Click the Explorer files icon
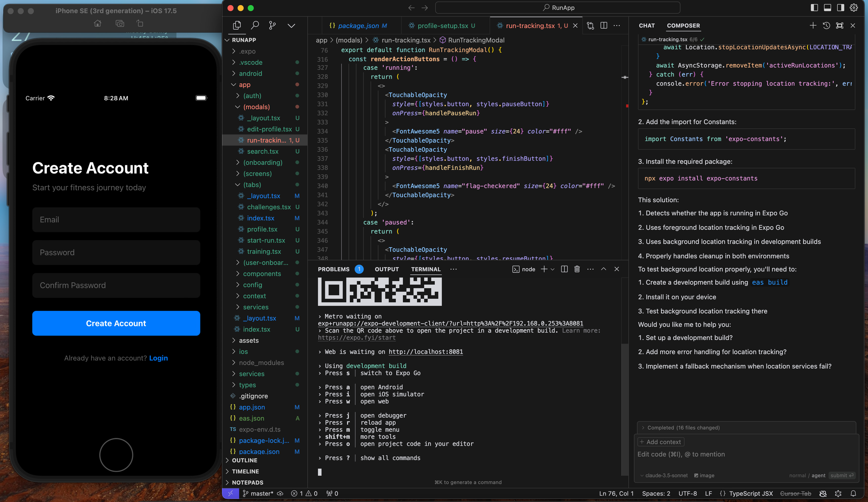The width and height of the screenshot is (868, 502). [237, 26]
